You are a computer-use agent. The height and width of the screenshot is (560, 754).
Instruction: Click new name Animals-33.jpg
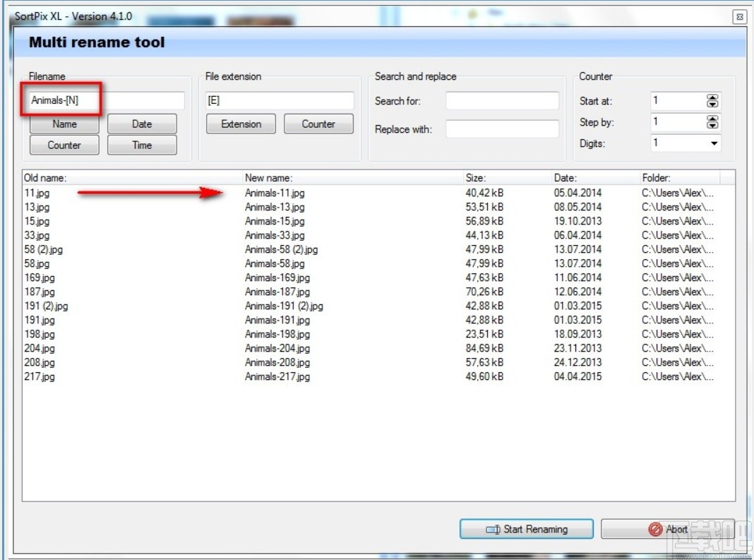[275, 235]
